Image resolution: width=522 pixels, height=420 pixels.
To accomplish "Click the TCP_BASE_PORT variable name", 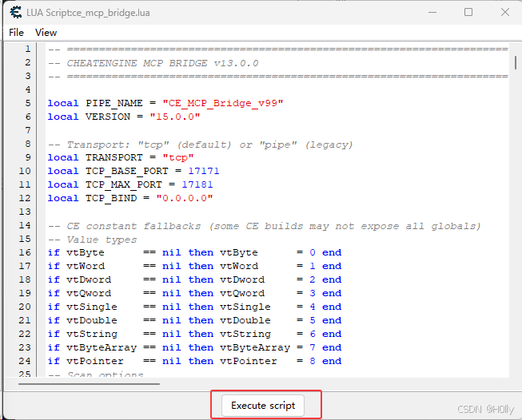I will pyautogui.click(x=127, y=171).
